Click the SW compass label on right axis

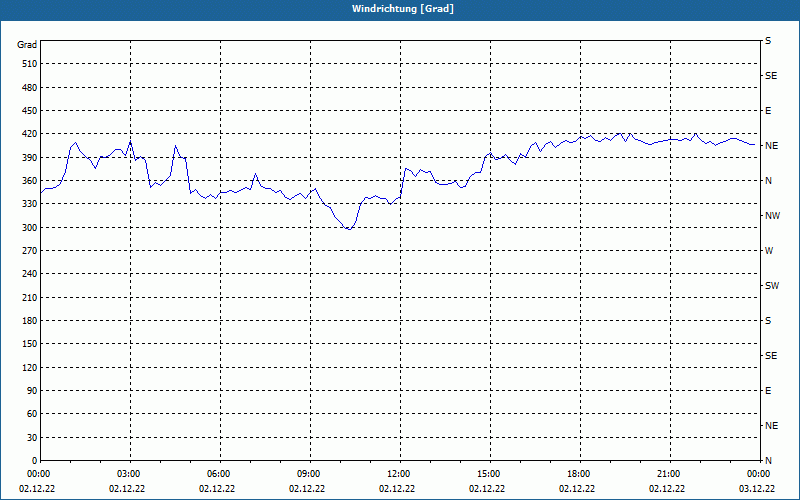772,286
